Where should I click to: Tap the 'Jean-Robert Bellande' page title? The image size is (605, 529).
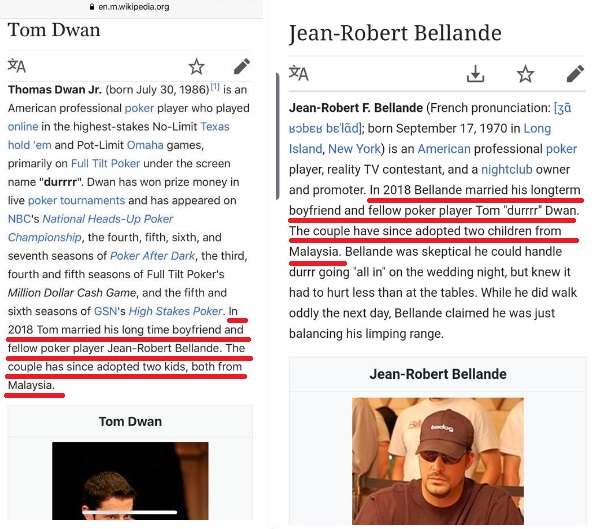click(395, 33)
